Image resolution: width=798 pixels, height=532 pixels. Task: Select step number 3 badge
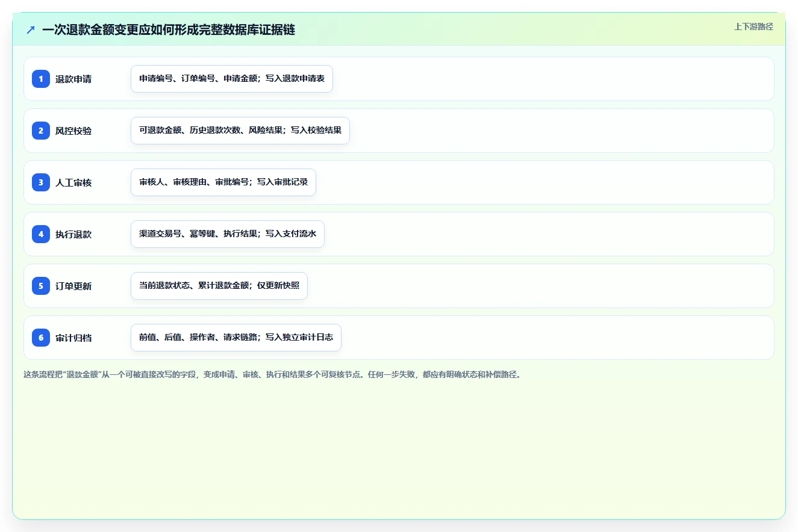coord(41,182)
